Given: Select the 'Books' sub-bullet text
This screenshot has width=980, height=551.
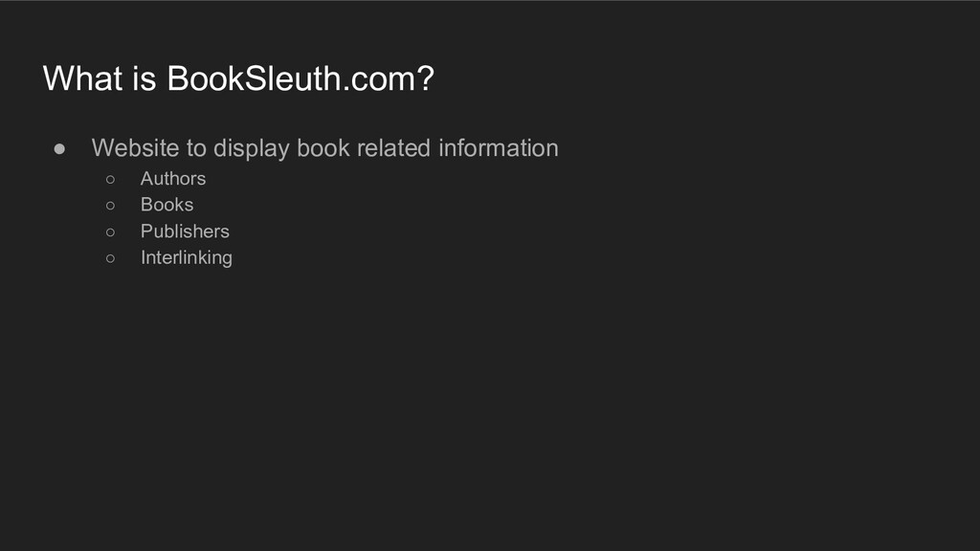Looking at the screenshot, I should (x=167, y=205).
